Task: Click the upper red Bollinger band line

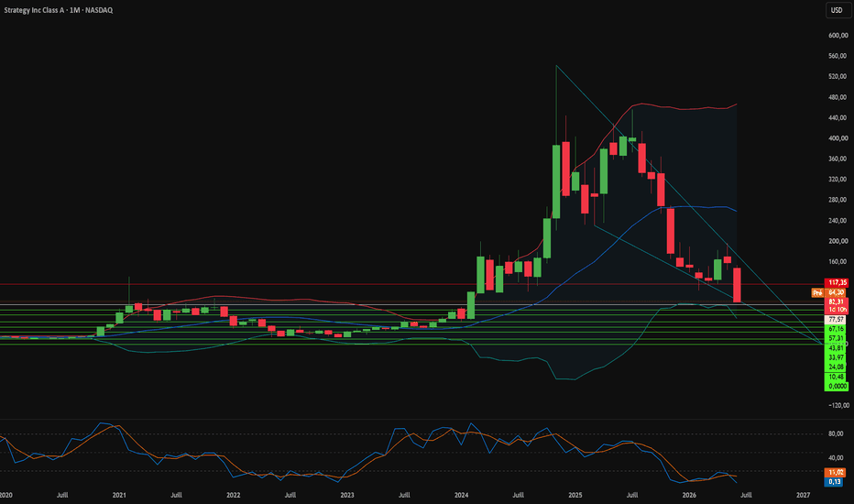Action: (x=681, y=108)
